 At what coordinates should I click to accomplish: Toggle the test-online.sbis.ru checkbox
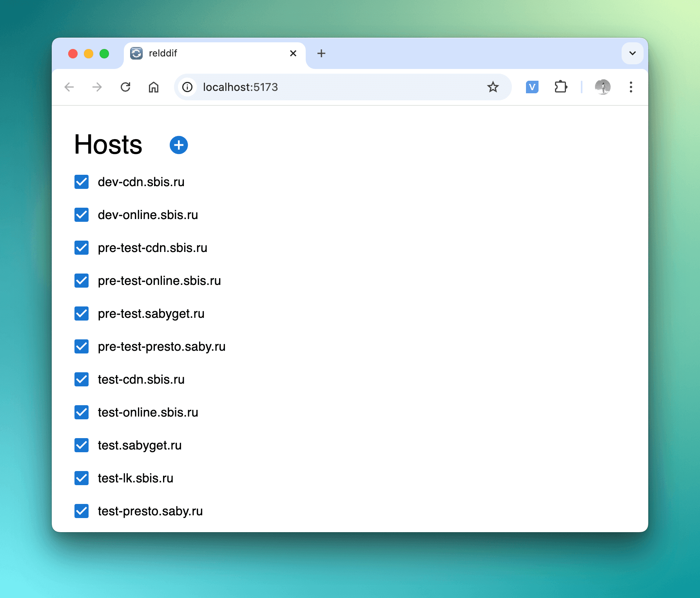82,412
